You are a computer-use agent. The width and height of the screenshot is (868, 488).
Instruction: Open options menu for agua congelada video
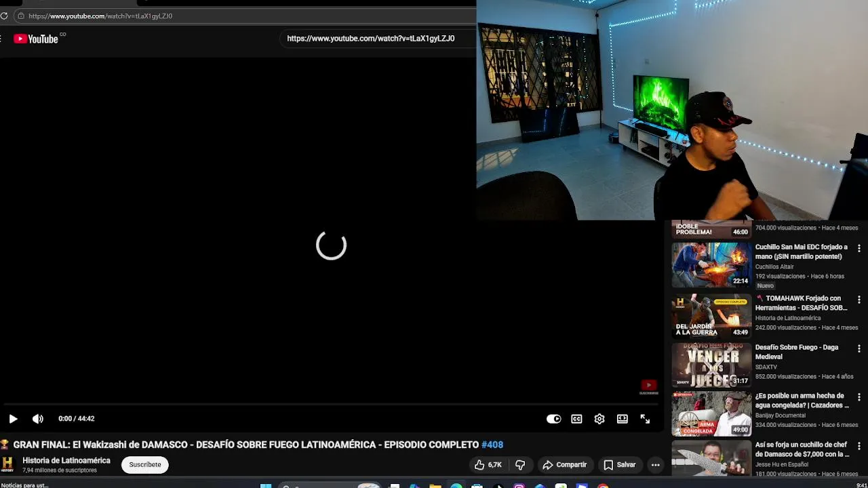859,397
